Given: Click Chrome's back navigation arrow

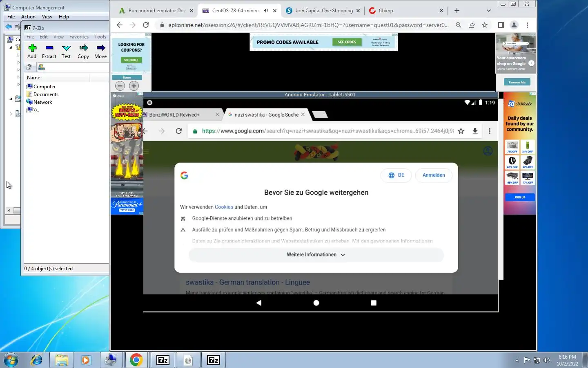Looking at the screenshot, I should (120, 25).
